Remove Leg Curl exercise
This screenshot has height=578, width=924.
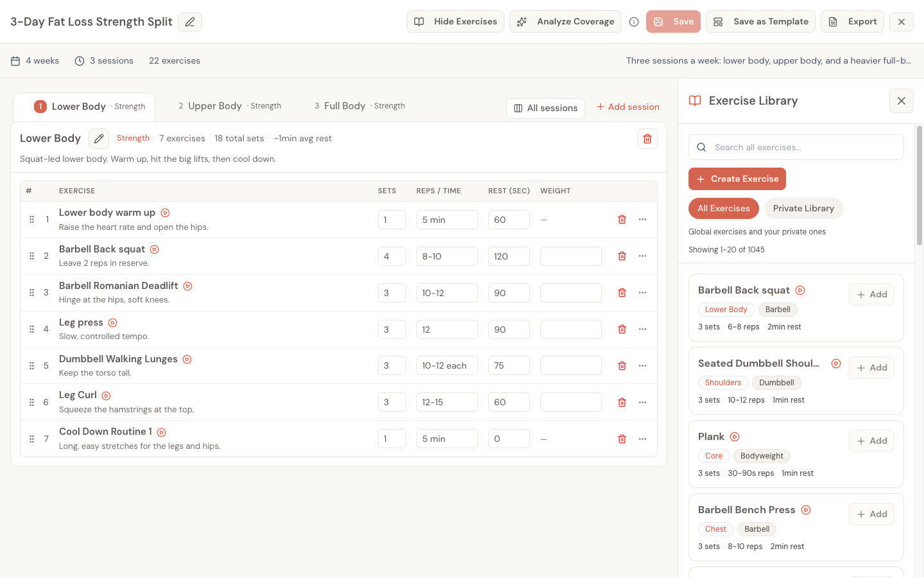coord(622,402)
